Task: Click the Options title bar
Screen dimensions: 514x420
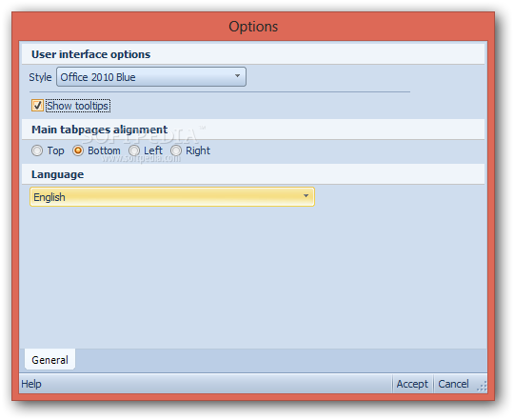Action: [253, 27]
